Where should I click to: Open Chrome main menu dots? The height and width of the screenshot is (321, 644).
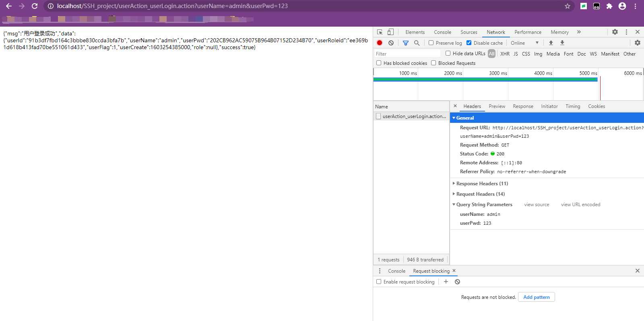(635, 6)
